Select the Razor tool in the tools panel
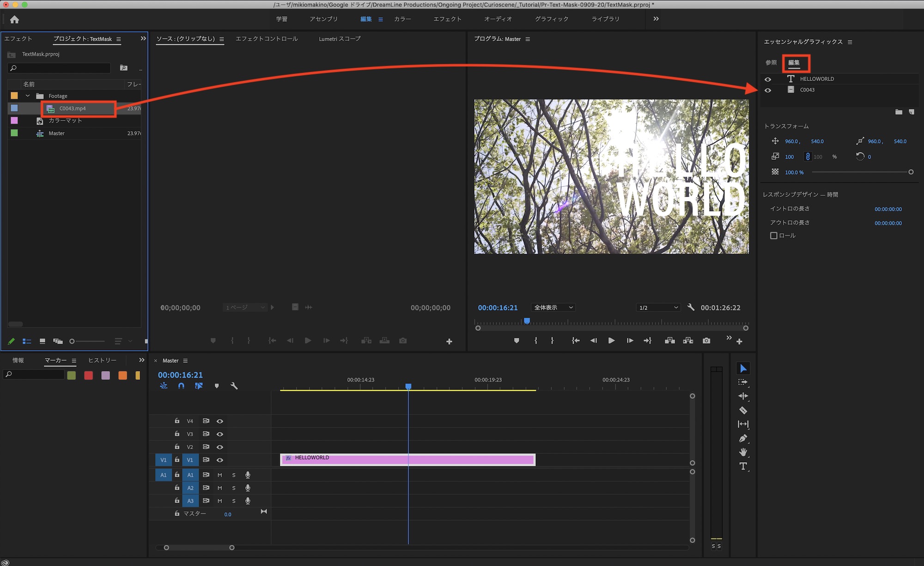This screenshot has height=566, width=924. click(x=743, y=410)
